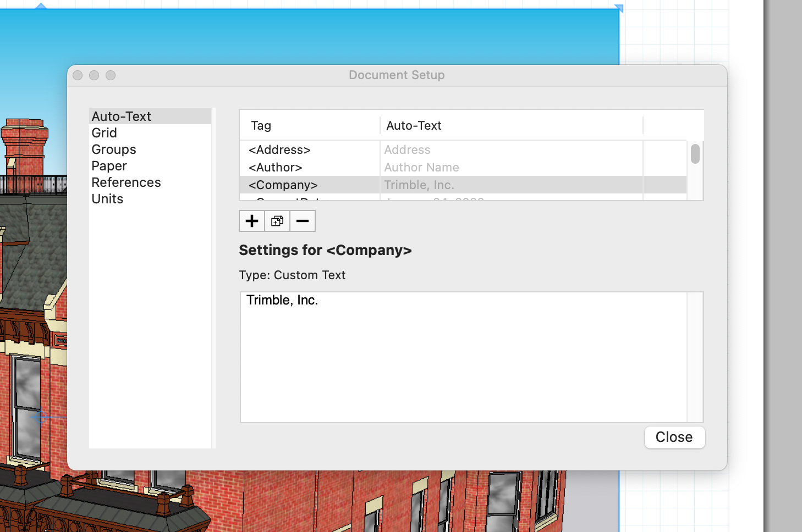Image resolution: width=802 pixels, height=532 pixels.
Task: Click the Close button
Action: coord(674,437)
